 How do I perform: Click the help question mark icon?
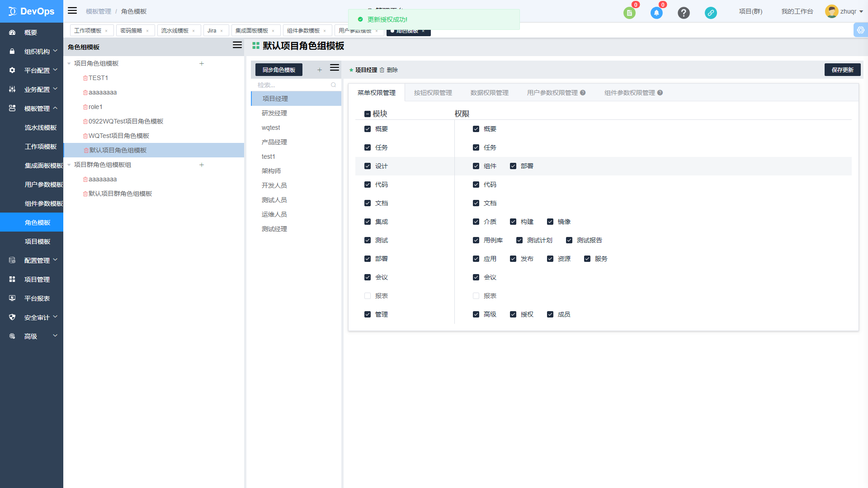point(684,13)
